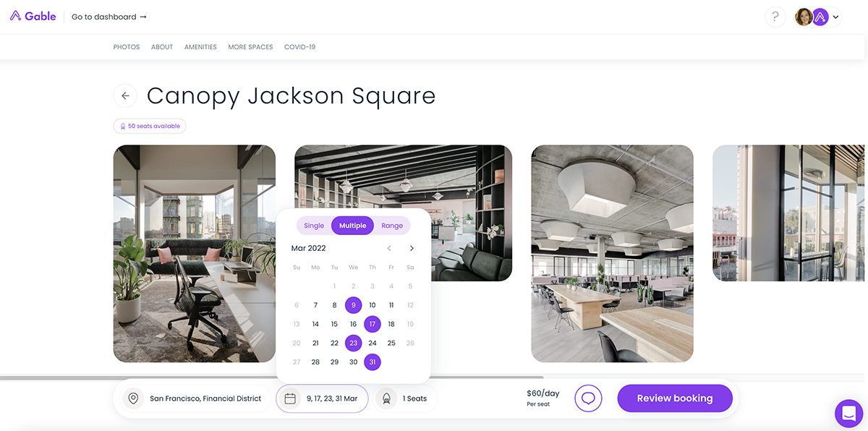Go to next month in calendar
The image size is (868, 431).
412,248
